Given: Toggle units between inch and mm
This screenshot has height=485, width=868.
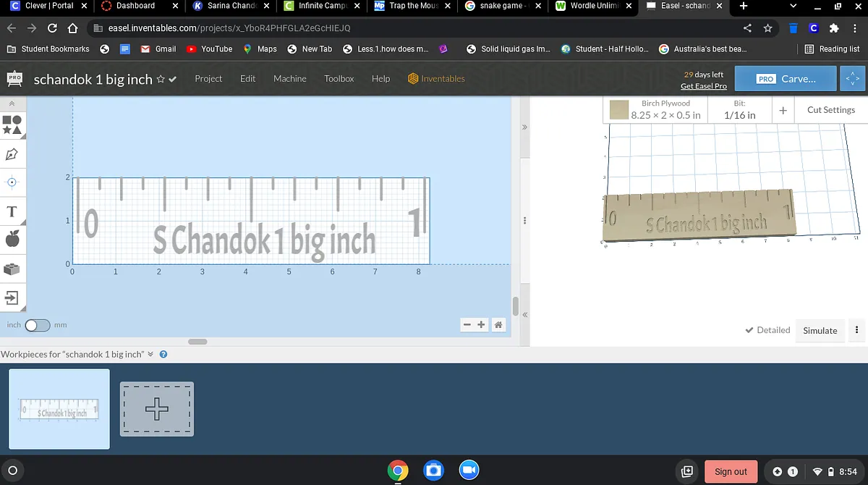Looking at the screenshot, I should pos(37,325).
